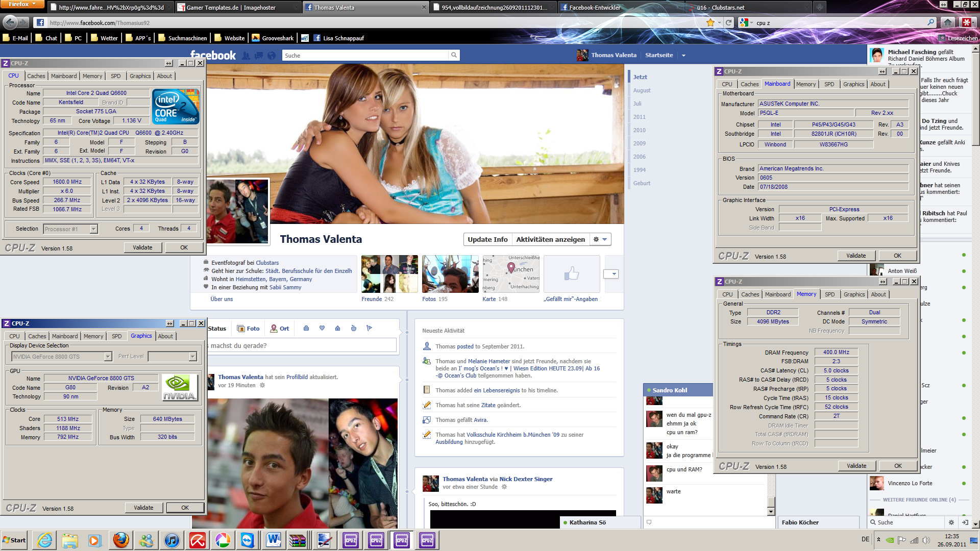Screen dimensions: 980x551
Task: Jump to 2010 on the timeline
Action: (x=639, y=130)
